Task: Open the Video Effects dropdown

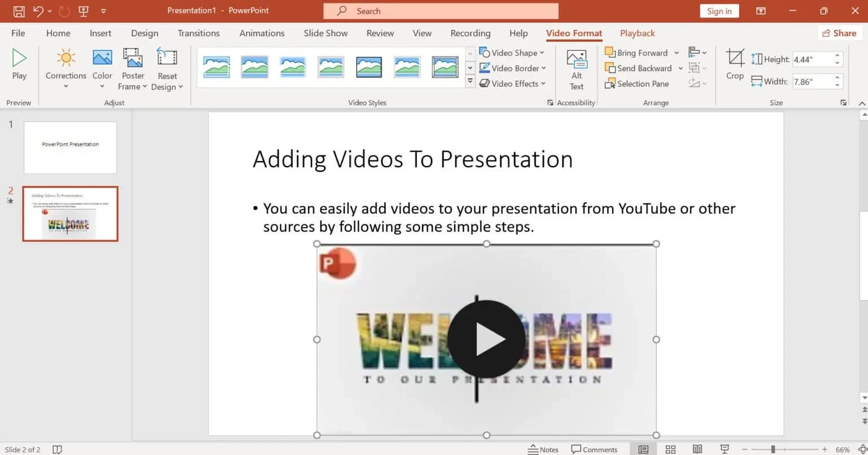Action: pyautogui.click(x=513, y=83)
